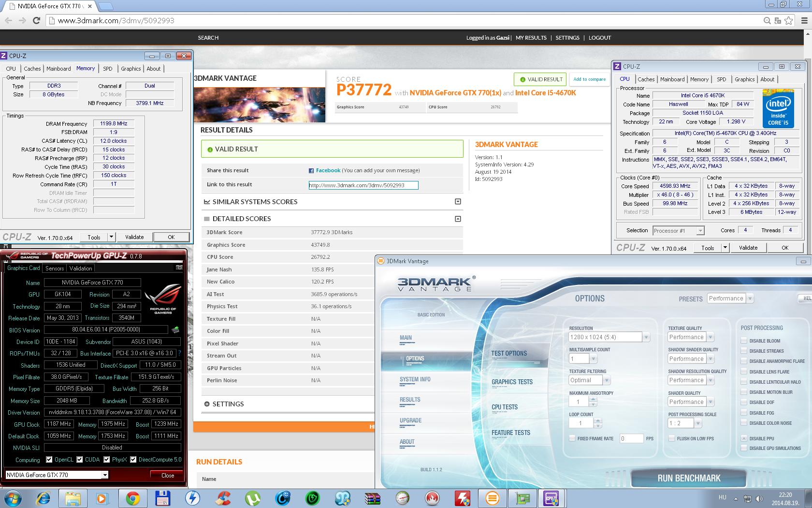The width and height of the screenshot is (812, 508).
Task: Open the Windows Start menu
Action: [x=13, y=498]
